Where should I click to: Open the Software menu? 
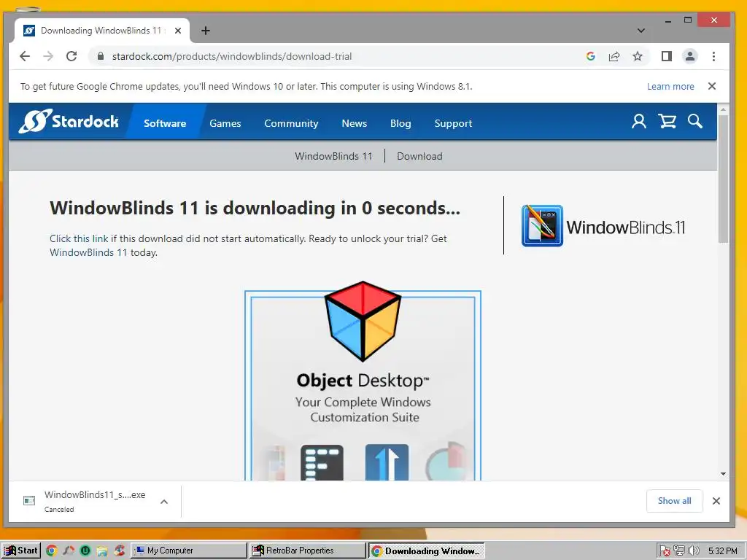165,122
